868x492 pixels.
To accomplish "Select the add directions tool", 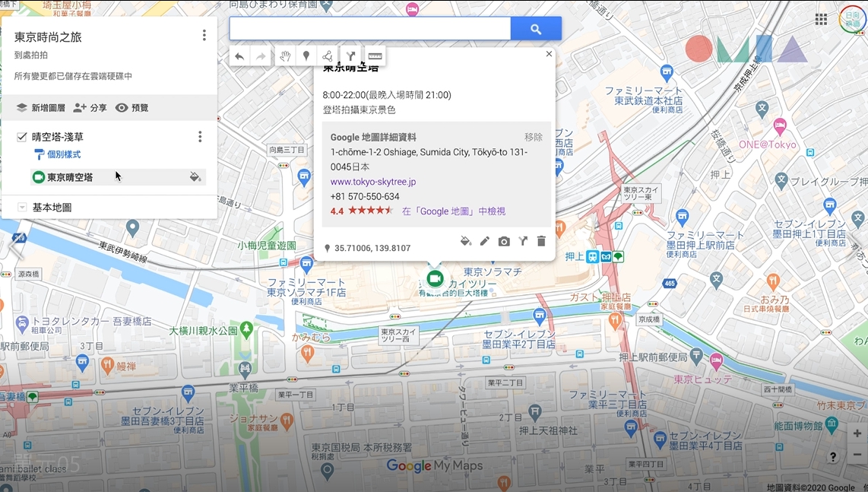I will (350, 56).
